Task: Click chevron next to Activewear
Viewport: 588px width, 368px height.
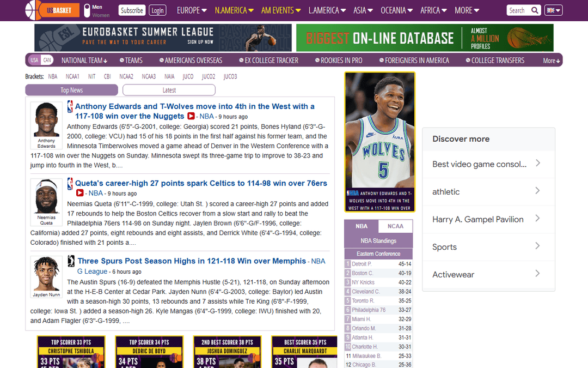Action: tap(537, 273)
